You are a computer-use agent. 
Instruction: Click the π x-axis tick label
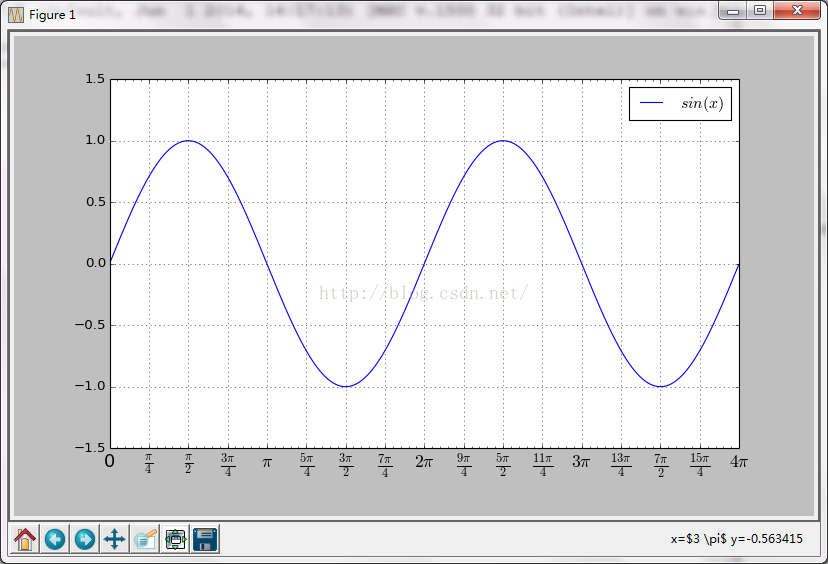(267, 463)
